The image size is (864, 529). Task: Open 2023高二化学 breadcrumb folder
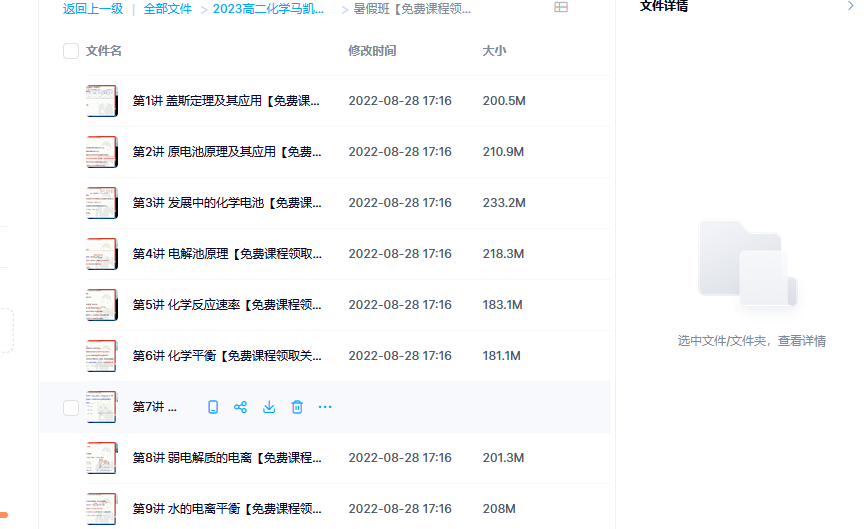click(268, 9)
